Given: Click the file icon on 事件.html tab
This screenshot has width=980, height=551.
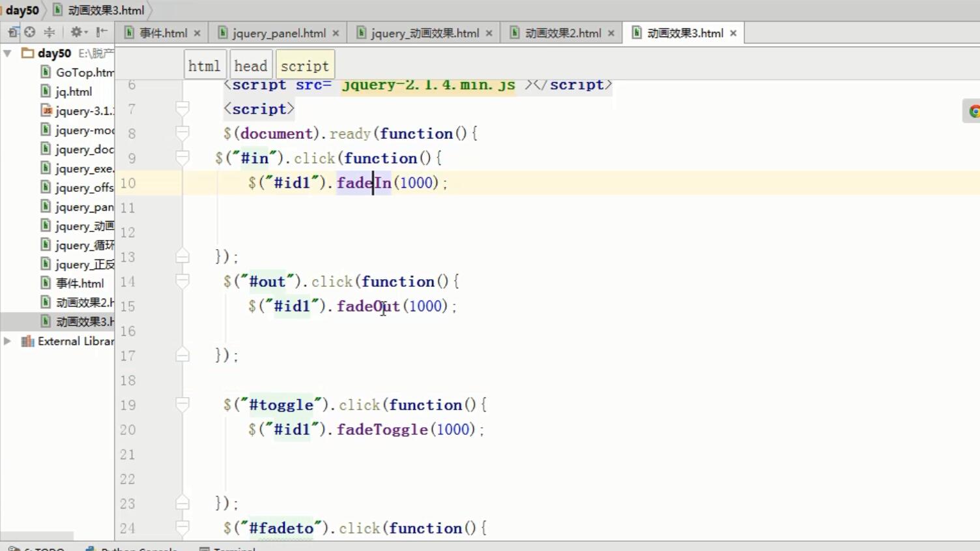Looking at the screenshot, I should click(x=129, y=33).
